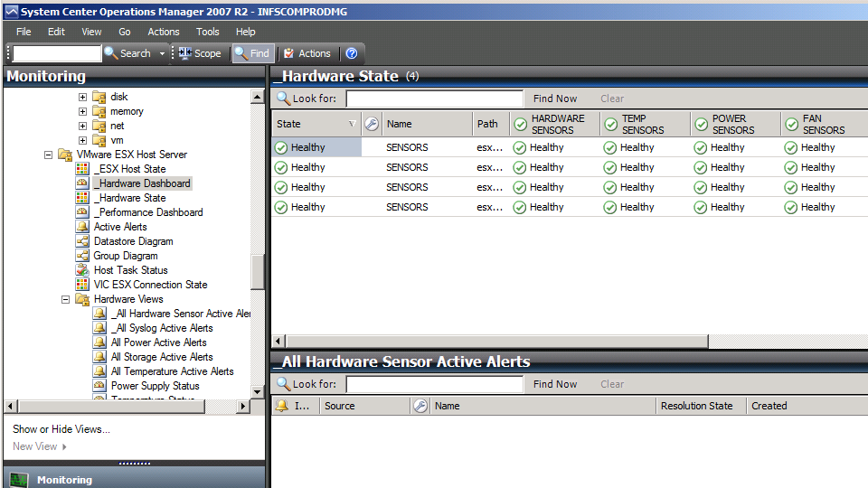Open the Monitoring workspace button
The image size is (868, 488).
135,479
